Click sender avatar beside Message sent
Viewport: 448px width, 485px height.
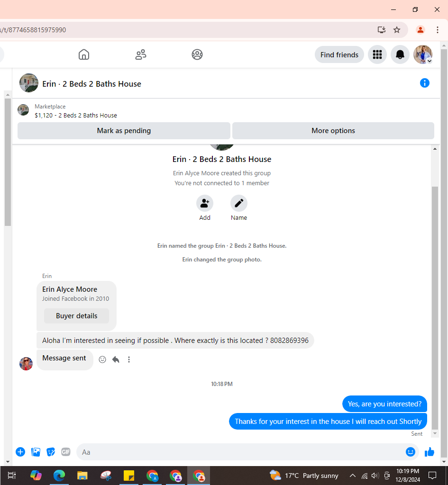click(26, 364)
